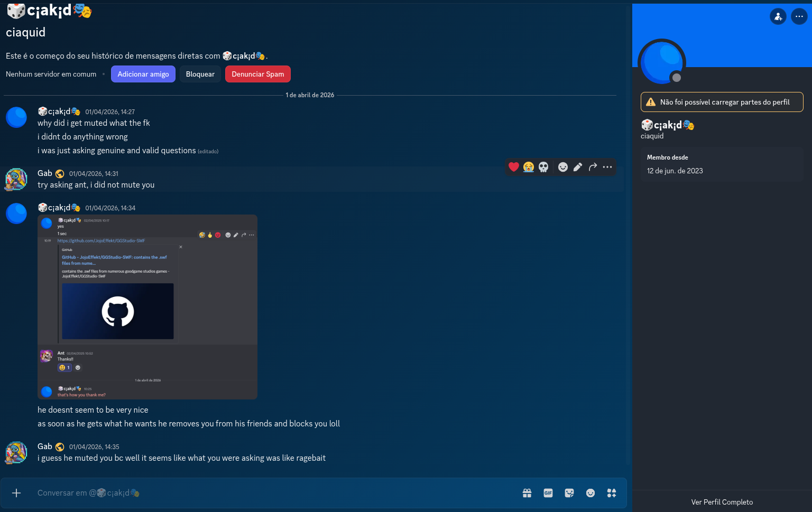
Task: React with the skull emoji
Action: [x=543, y=167]
